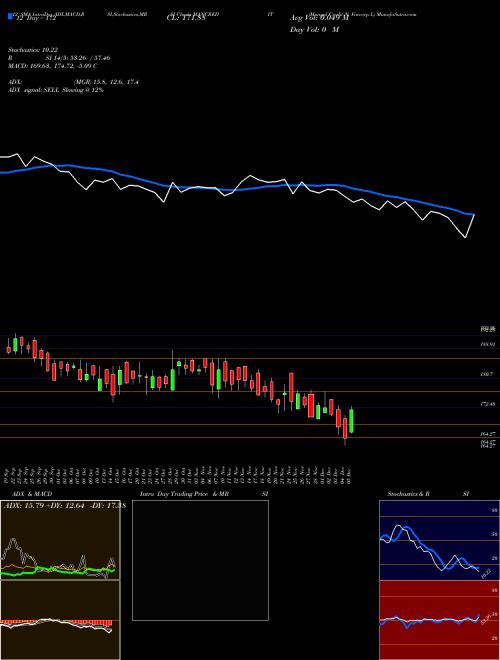Click the "188.93" price axis label

[x=487, y=344]
